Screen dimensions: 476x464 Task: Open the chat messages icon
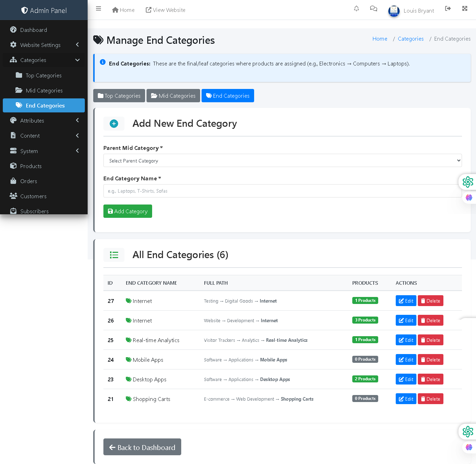373,9
